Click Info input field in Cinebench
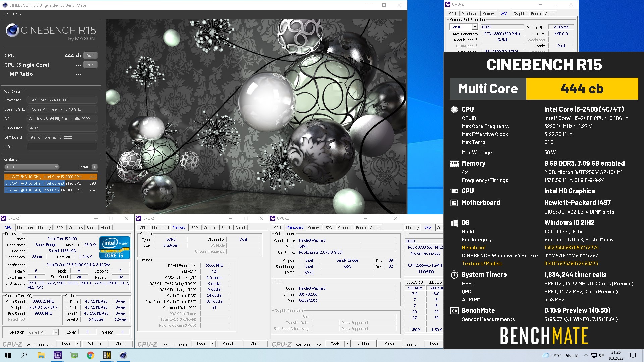Viewport: 644px width, 362px height. pos(62,147)
